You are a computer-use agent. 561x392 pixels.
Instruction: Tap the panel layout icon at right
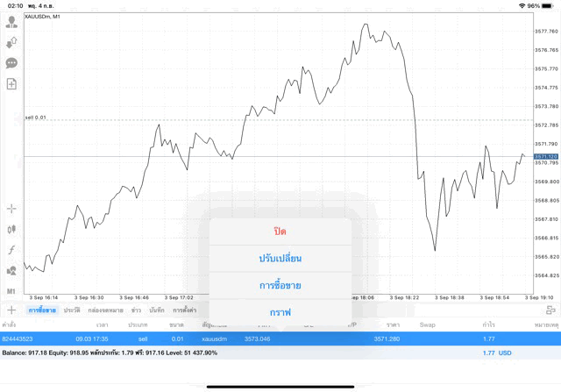(x=550, y=310)
